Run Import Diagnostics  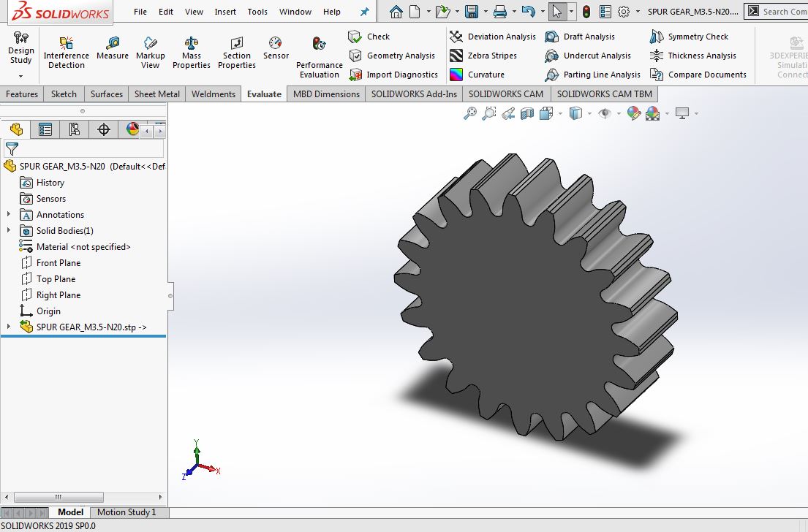(x=393, y=75)
